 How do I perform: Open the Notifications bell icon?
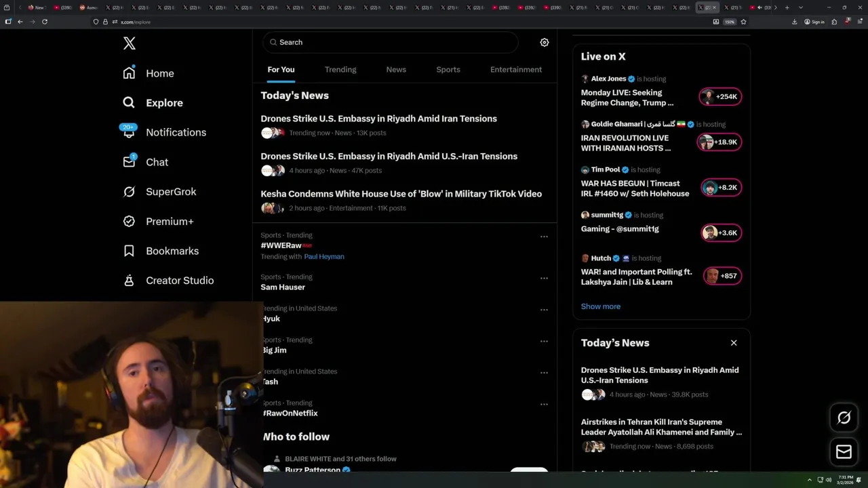(129, 132)
